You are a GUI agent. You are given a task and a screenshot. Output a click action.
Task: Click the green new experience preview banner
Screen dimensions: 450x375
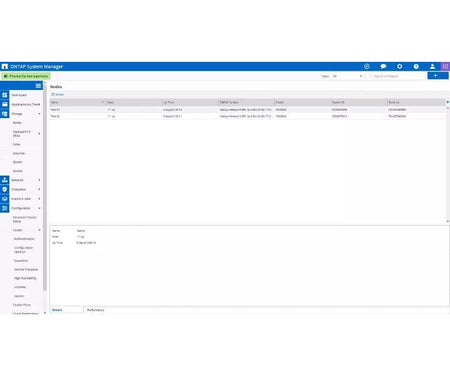pos(26,76)
